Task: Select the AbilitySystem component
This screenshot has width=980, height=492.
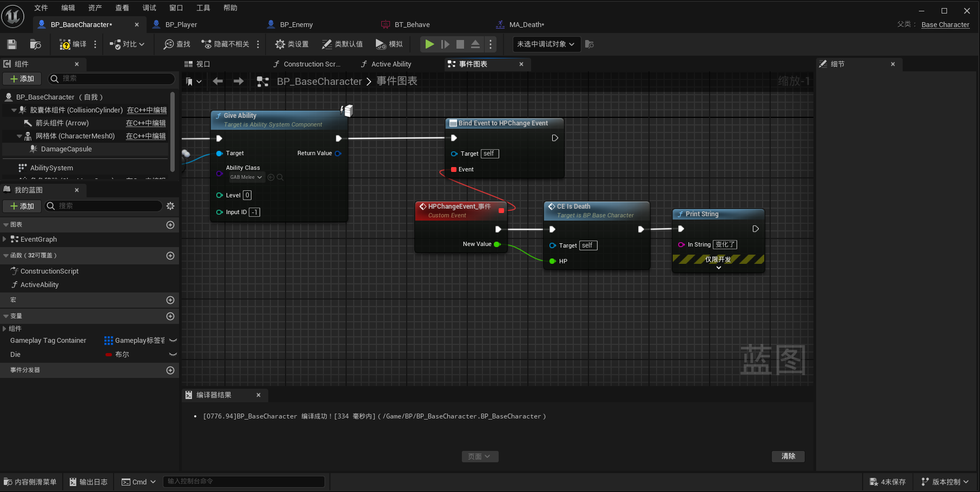Action: pyautogui.click(x=51, y=168)
